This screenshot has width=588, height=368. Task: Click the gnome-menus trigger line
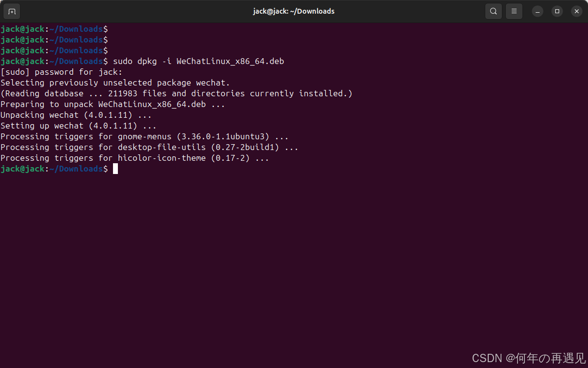[x=145, y=136]
